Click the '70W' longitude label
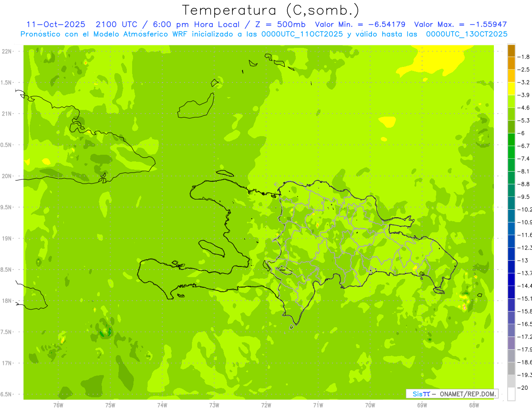The height and width of the screenshot is (411, 532). pos(370,405)
